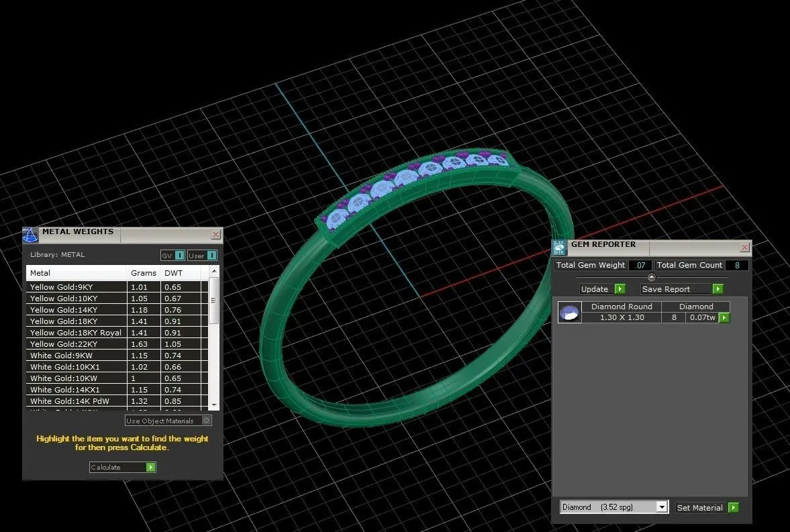This screenshot has height=532, width=790.
Task: Click the Library: METAL label
Action: point(58,254)
